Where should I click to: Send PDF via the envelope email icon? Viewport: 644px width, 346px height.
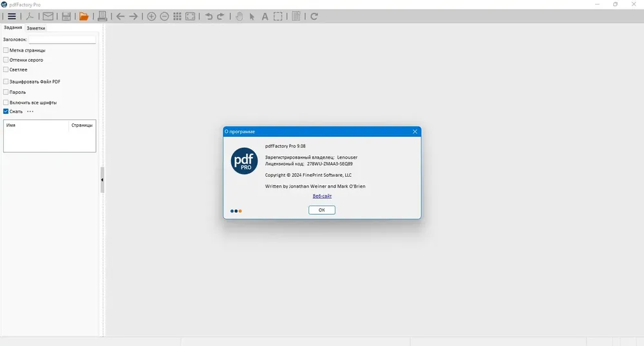(x=48, y=16)
